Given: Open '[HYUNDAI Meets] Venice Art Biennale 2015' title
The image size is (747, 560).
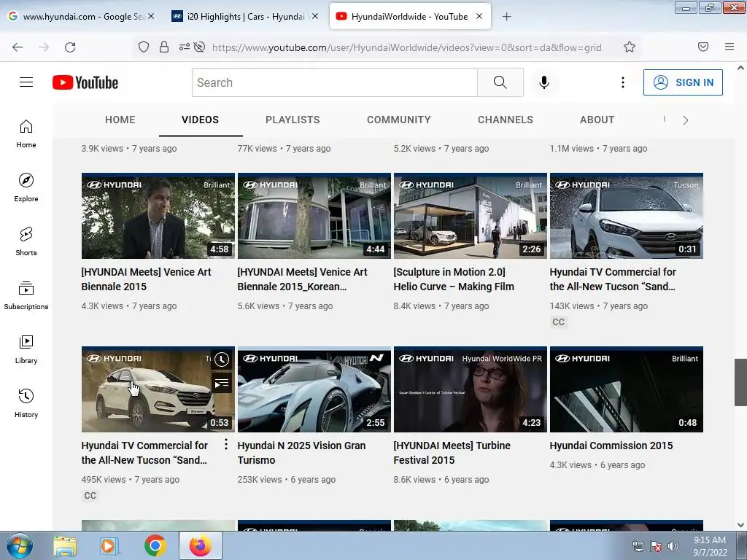Looking at the screenshot, I should click(146, 279).
